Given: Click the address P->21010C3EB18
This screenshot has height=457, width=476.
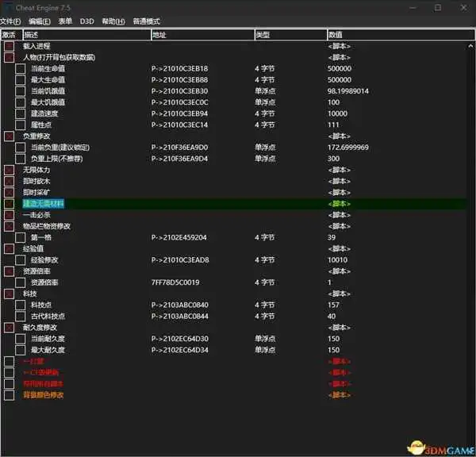Looking at the screenshot, I should (180, 68).
